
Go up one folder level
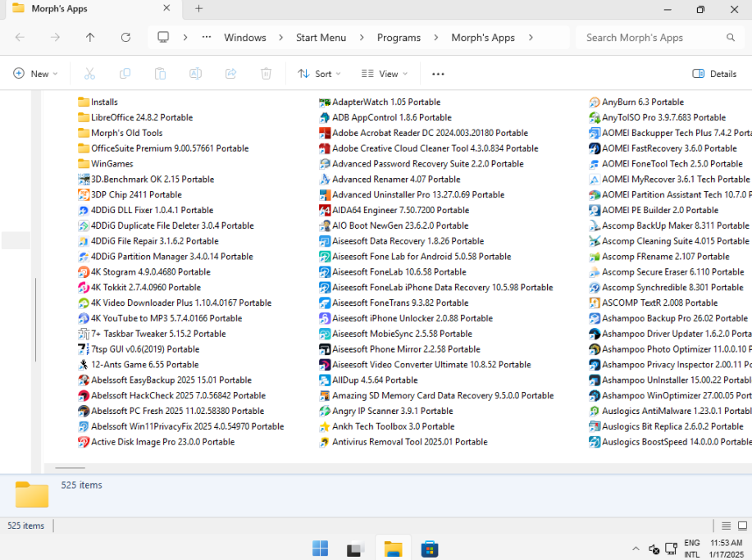90,38
